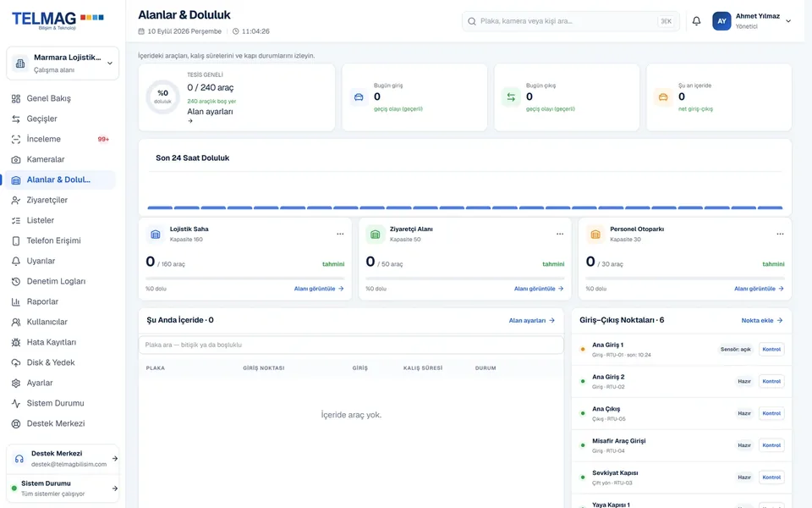Open the Ahmet Yılmaz account menu chevron
812x508 pixels.
point(788,21)
